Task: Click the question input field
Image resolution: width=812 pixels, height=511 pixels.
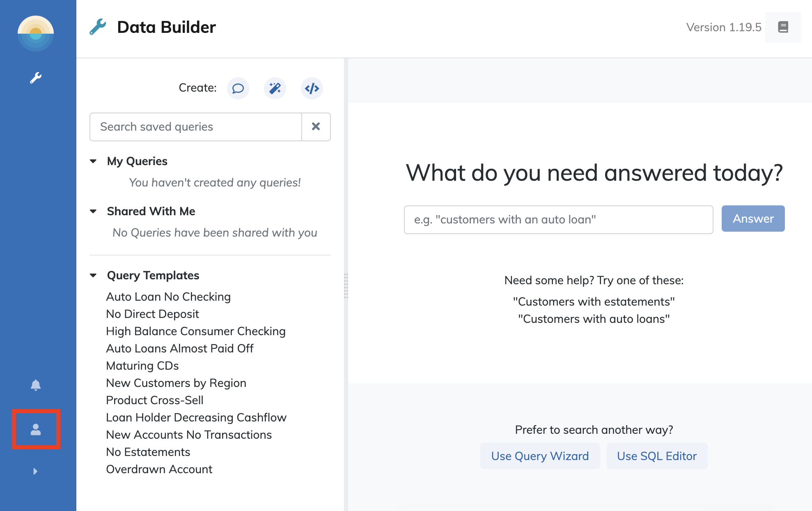Action: click(x=558, y=220)
